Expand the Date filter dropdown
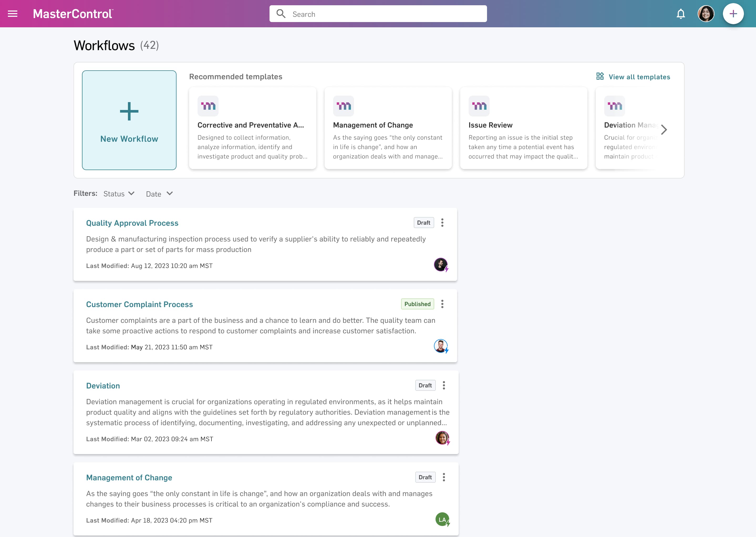756x537 pixels. (159, 194)
